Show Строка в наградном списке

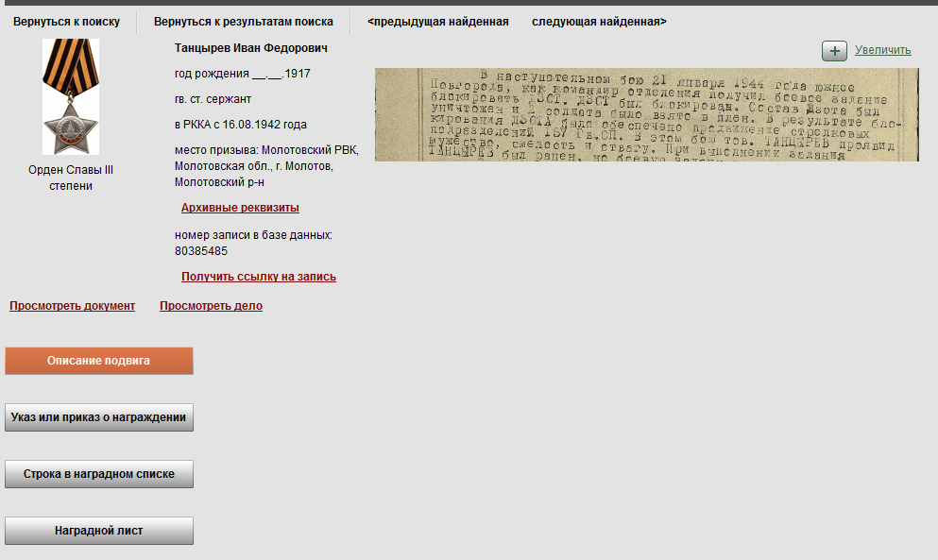coord(98,474)
